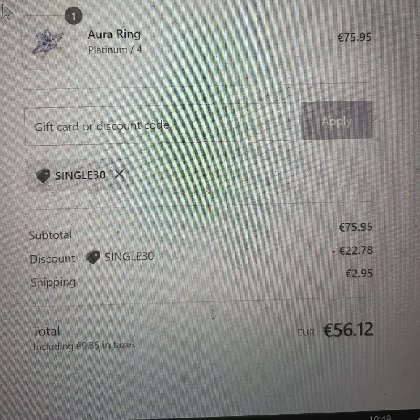Click the Shipping label

[x=53, y=283]
